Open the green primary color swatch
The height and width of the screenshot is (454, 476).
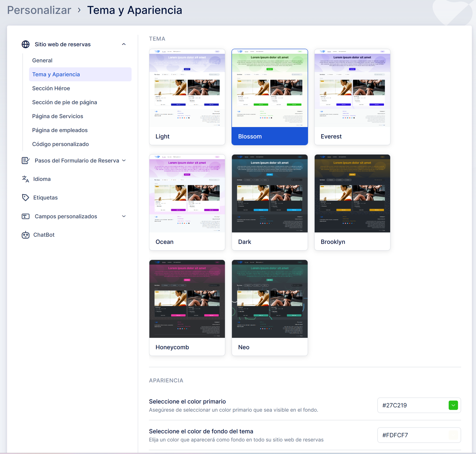tap(453, 405)
